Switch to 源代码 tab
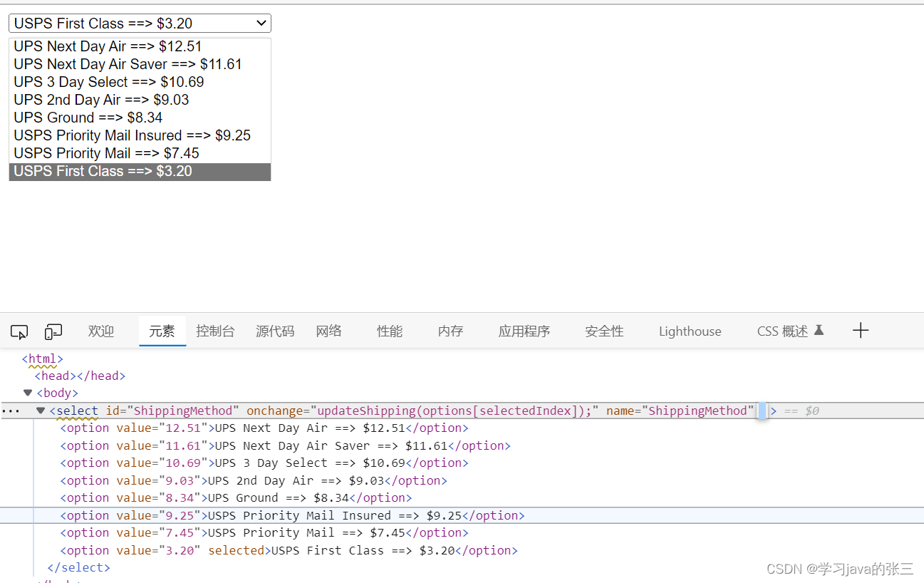This screenshot has width=924, height=583. pos(275,331)
